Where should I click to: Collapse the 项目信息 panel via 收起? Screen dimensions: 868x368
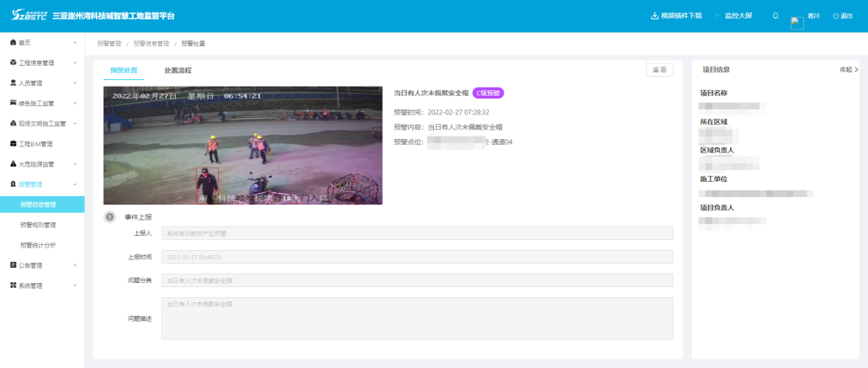(849, 70)
